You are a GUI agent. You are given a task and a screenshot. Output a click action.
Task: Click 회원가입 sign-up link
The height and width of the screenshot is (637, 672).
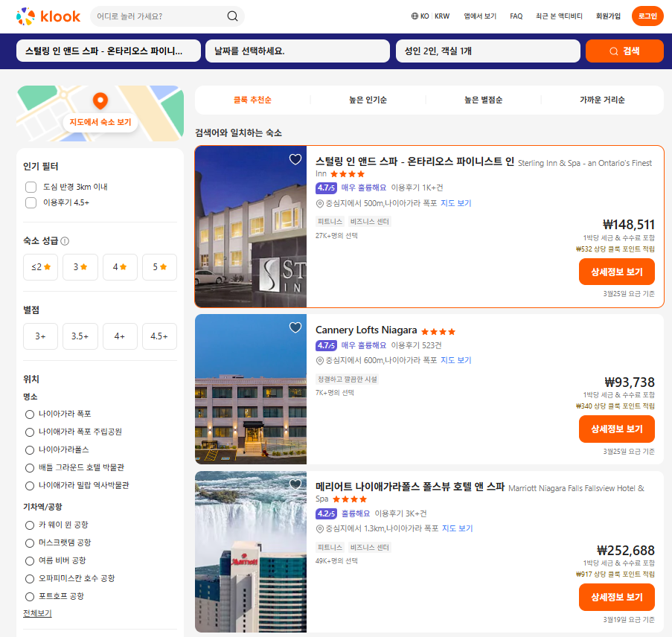[x=608, y=16]
